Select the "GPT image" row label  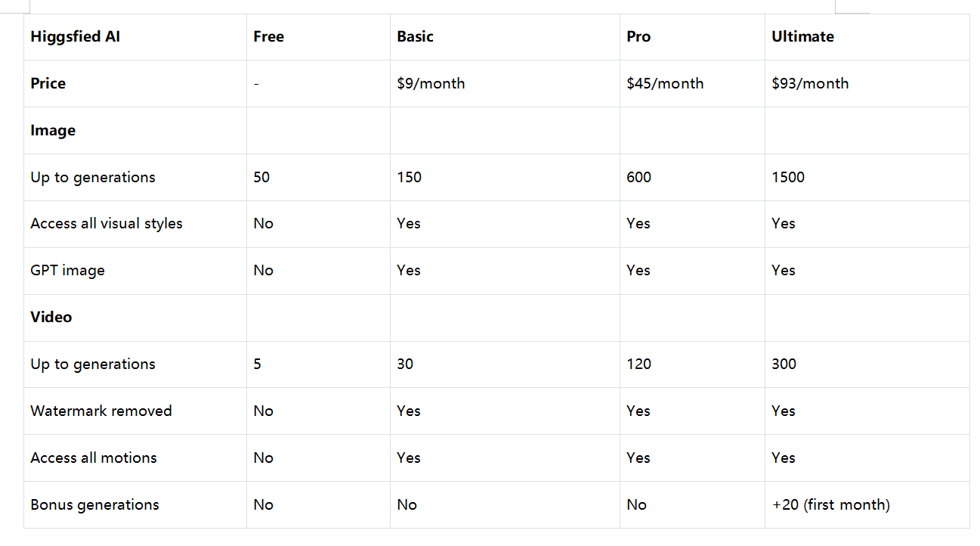pyautogui.click(x=67, y=271)
